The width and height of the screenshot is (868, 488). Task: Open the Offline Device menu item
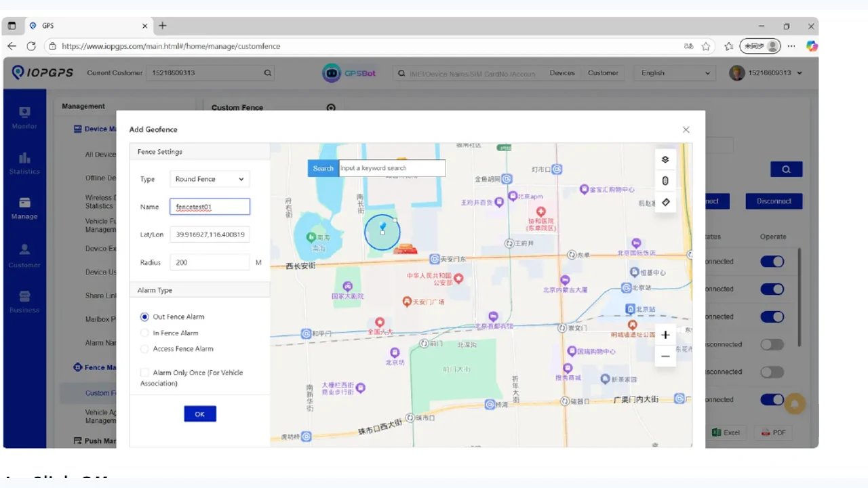click(100, 178)
